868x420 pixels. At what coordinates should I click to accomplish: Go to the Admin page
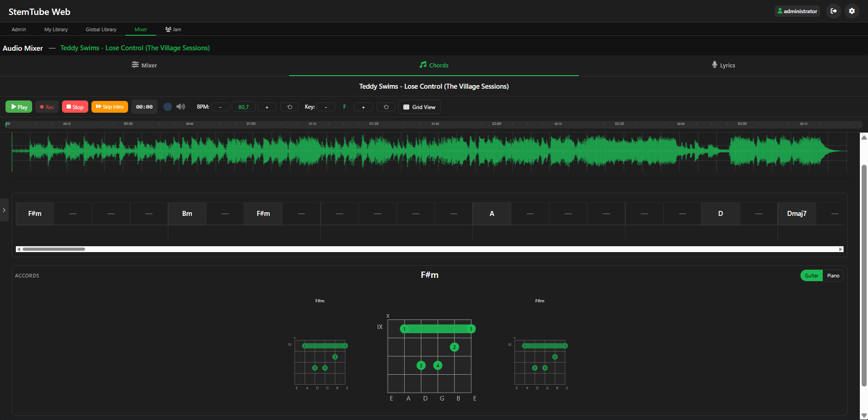click(19, 29)
